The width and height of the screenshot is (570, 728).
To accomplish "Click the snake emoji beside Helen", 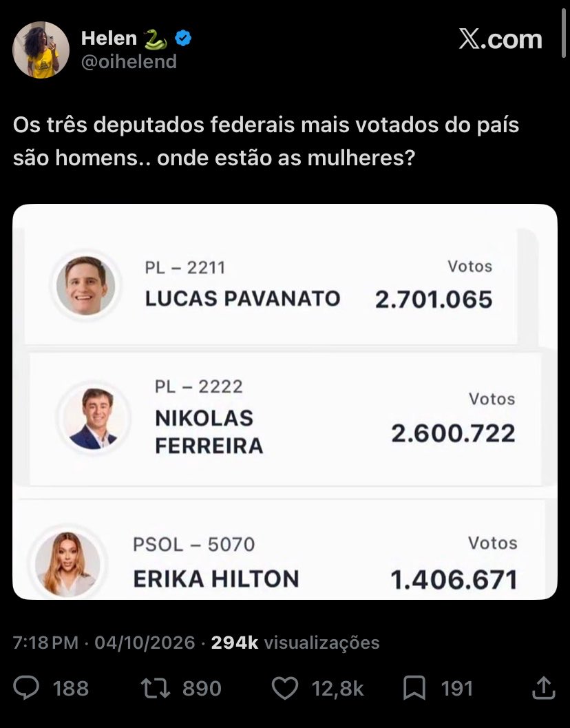I will tap(156, 39).
